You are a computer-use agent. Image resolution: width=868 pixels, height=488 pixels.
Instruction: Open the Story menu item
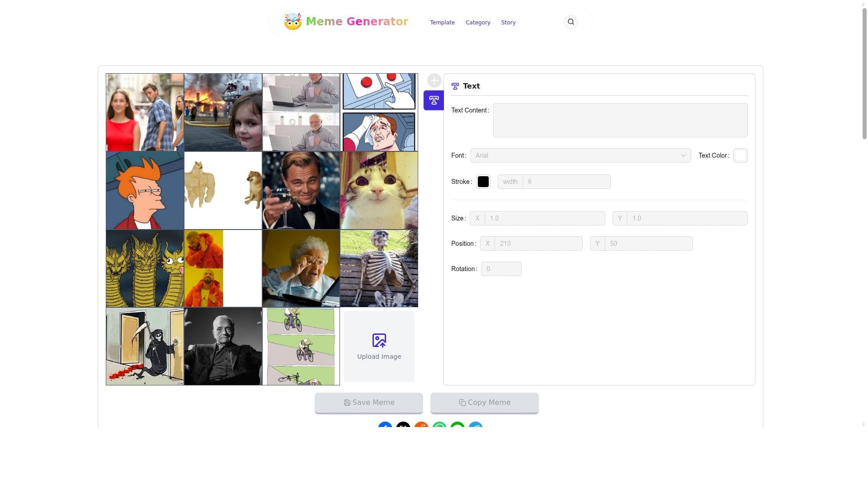point(508,23)
